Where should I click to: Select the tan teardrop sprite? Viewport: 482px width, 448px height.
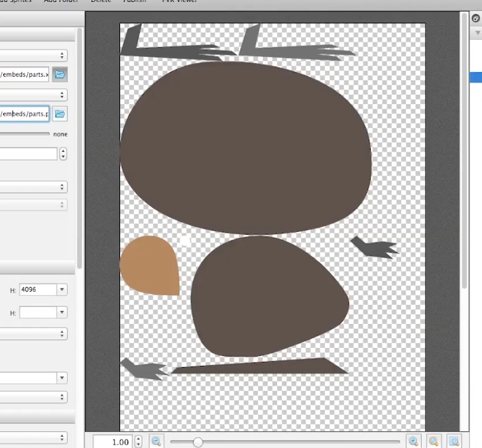(150, 266)
